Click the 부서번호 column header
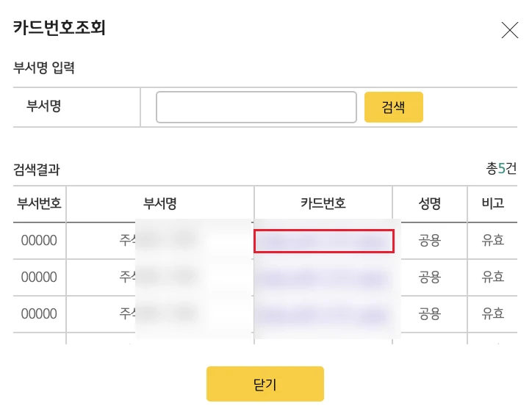Image resolution: width=532 pixels, height=414 pixels. coord(40,203)
